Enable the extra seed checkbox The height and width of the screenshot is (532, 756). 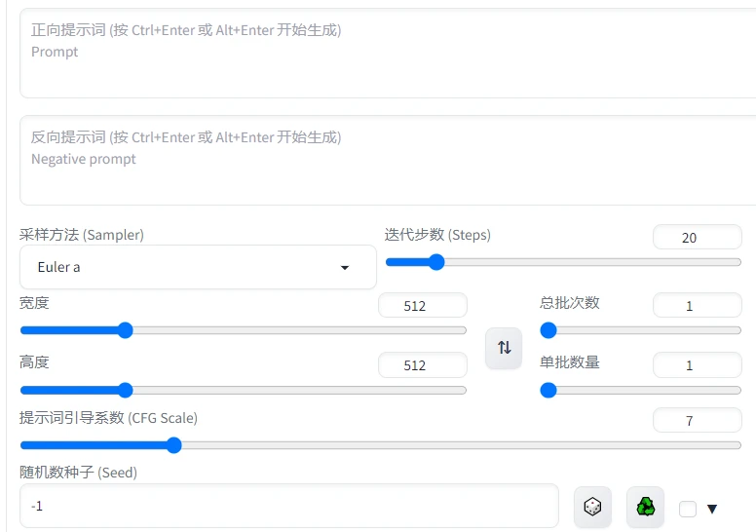(688, 509)
